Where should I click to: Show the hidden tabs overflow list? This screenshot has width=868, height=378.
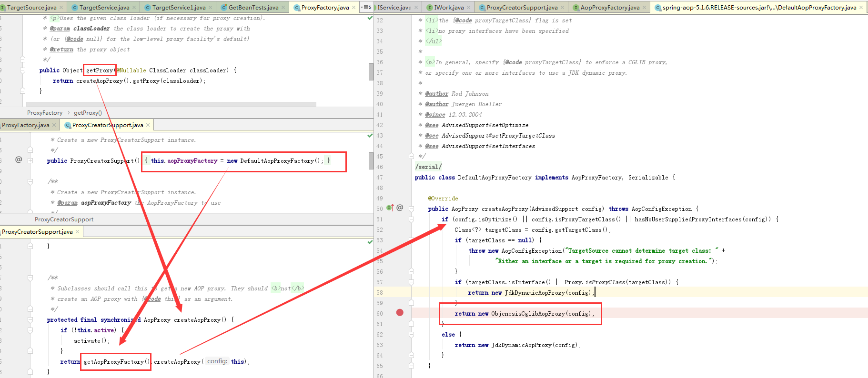[x=366, y=7]
